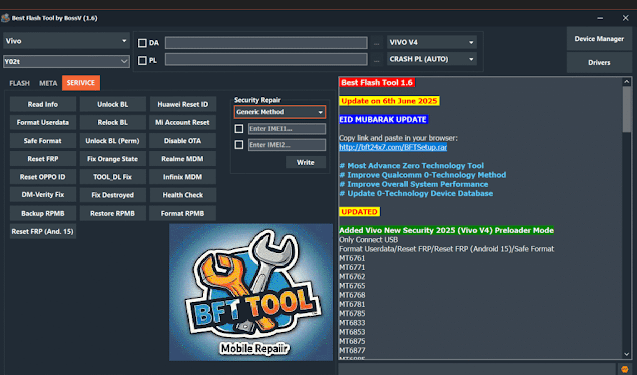Tick the IMEI2 checkbox
637x375 pixels.
pos(239,145)
